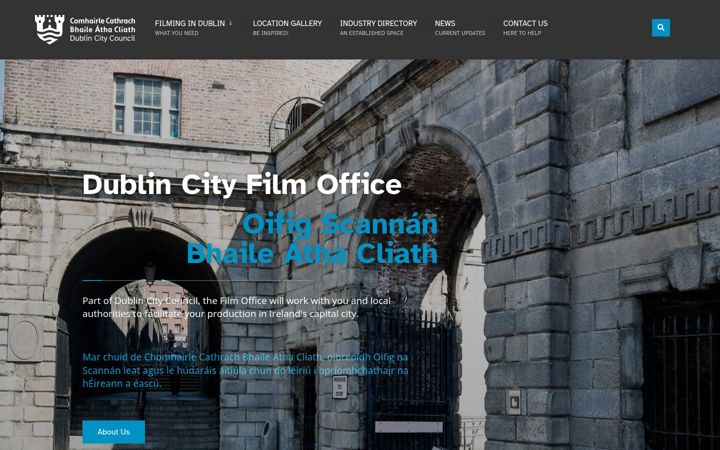Open the Dublin City Council logo
Image resolution: width=720 pixels, height=450 pixels.
pyautogui.click(x=85, y=29)
